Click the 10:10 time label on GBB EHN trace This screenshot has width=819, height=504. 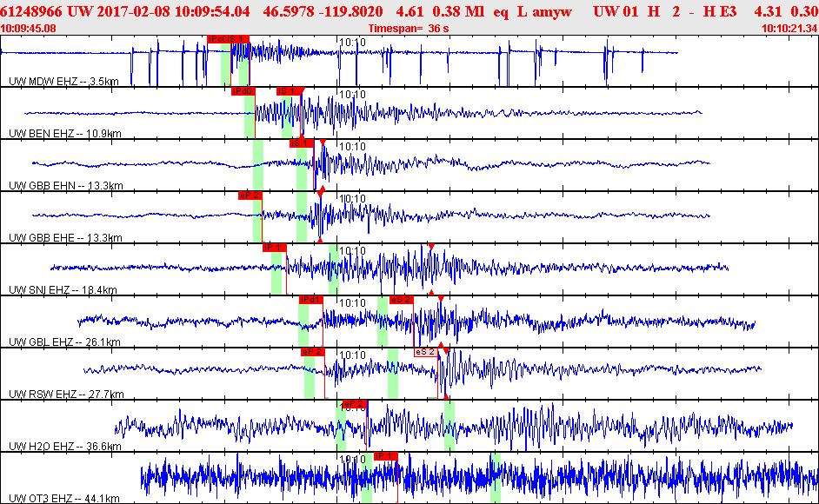353,147
